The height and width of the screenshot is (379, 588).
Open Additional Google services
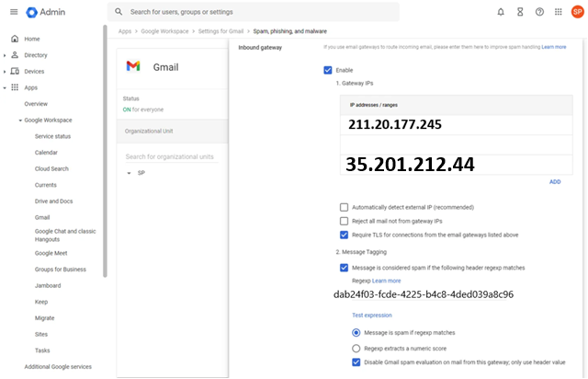coord(58,366)
